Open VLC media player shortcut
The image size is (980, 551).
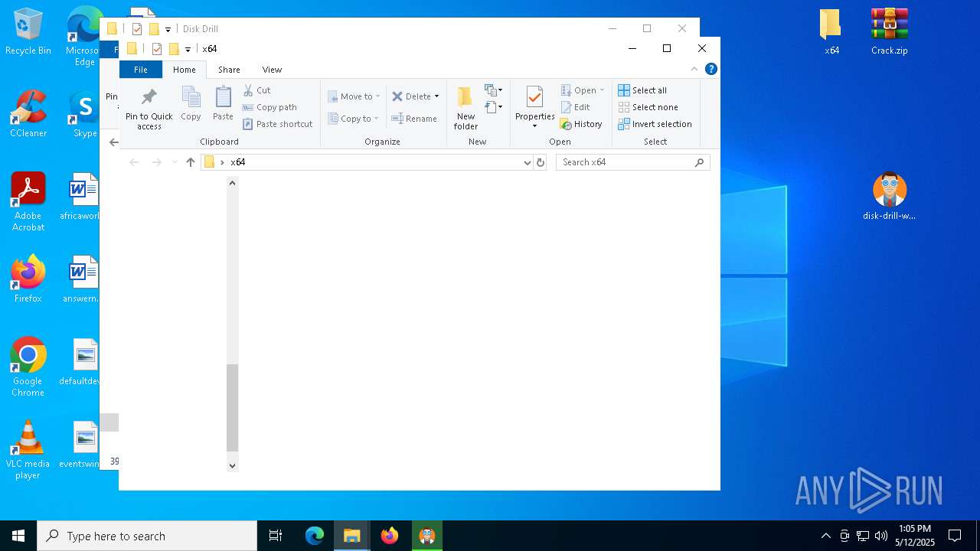click(x=28, y=450)
